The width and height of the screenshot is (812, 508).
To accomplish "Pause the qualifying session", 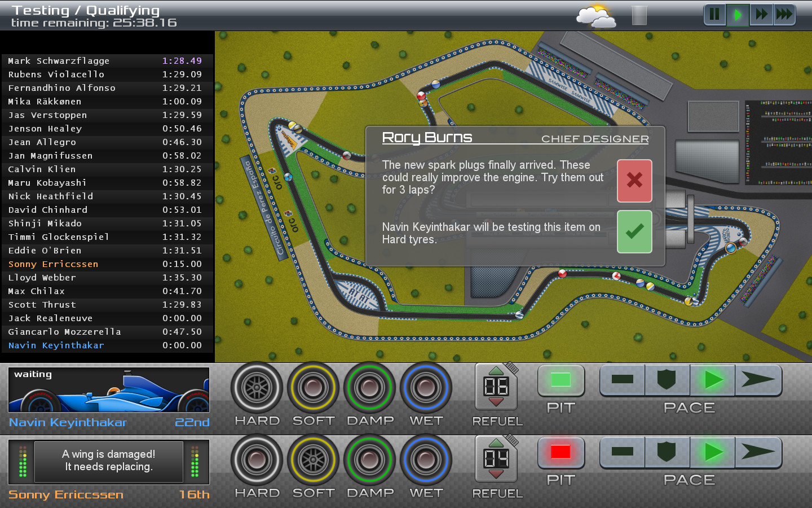I will pos(714,15).
